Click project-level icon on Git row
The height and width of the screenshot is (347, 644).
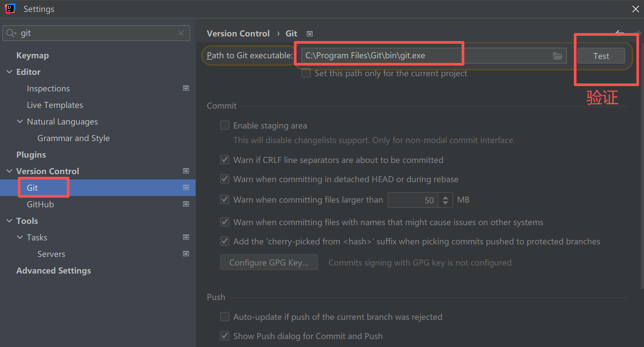point(186,187)
